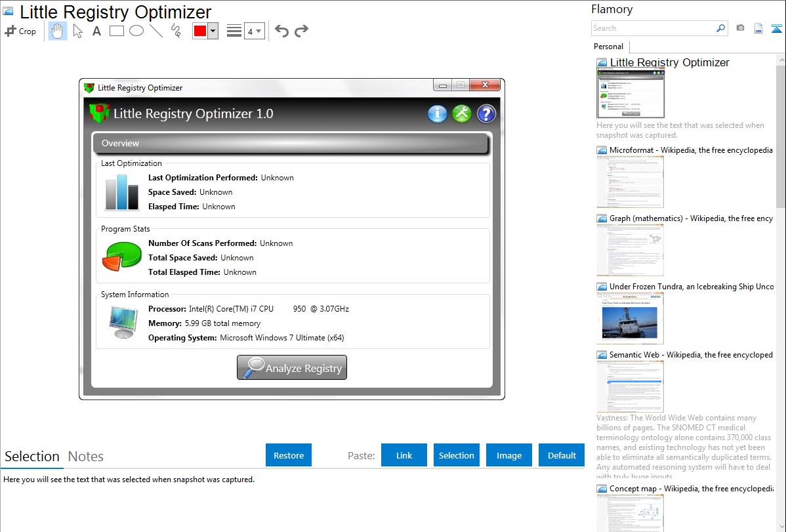786x532 pixels.
Task: Open the color picker dropdown arrow
Action: (213, 31)
